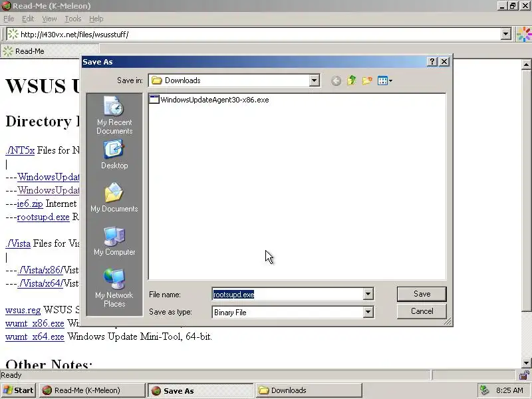
Task: Open the Start menu
Action: [19, 390]
